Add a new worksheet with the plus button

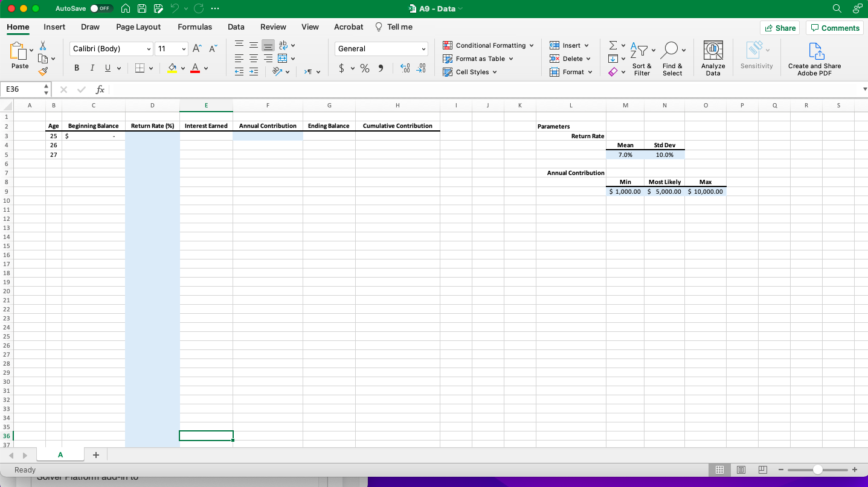(x=95, y=454)
